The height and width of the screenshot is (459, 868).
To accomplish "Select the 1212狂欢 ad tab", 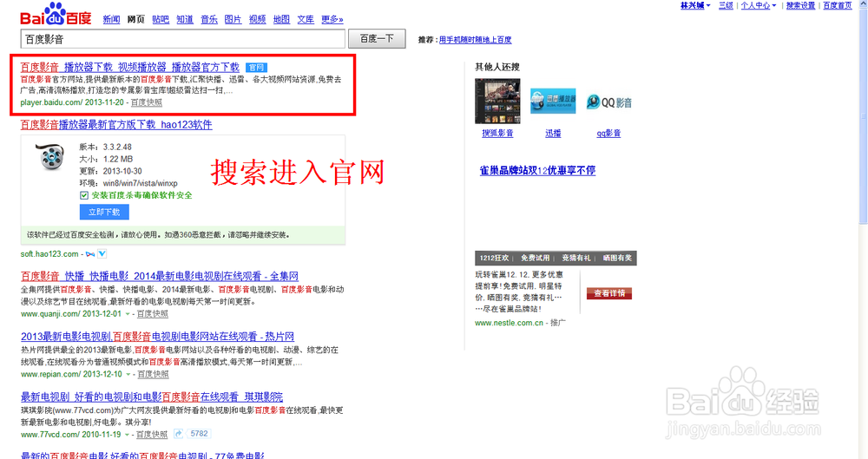I will click(x=495, y=258).
